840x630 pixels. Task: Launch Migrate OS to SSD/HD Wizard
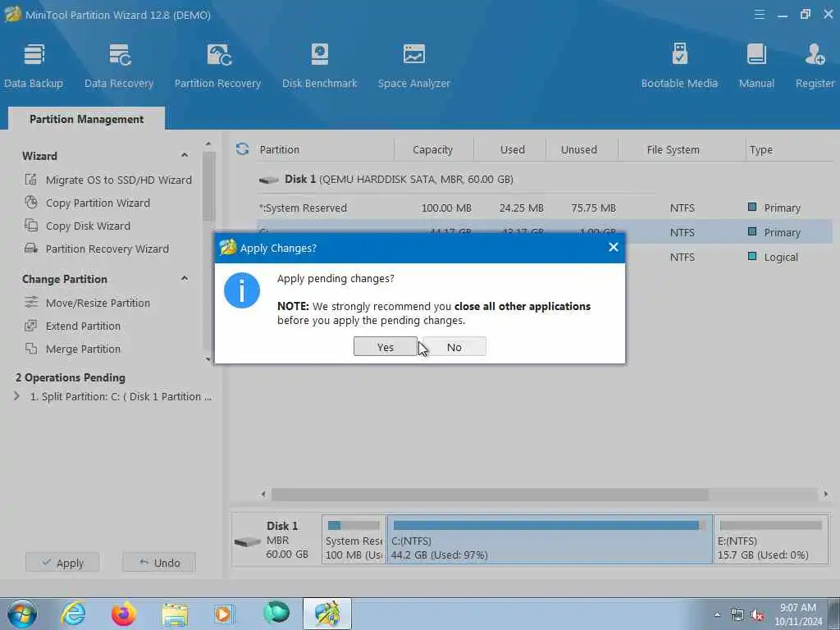[108, 180]
